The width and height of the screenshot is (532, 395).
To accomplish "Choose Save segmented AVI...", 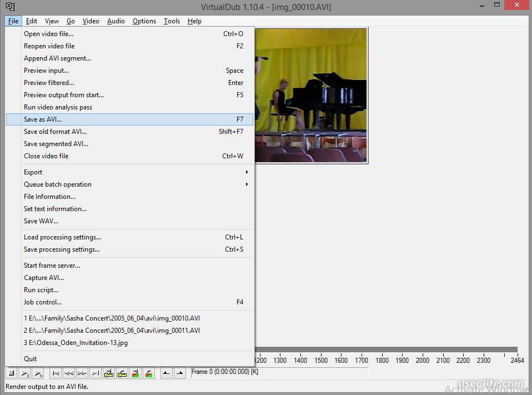I will [129, 144].
